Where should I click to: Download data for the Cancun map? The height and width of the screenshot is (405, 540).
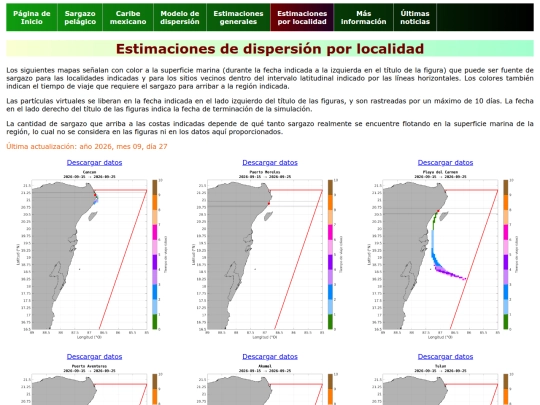pos(94,163)
